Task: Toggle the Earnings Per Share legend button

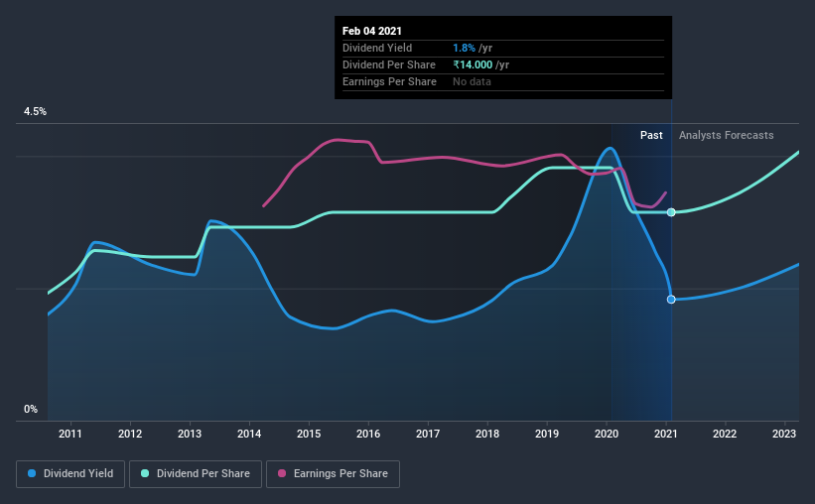Action: point(333,474)
